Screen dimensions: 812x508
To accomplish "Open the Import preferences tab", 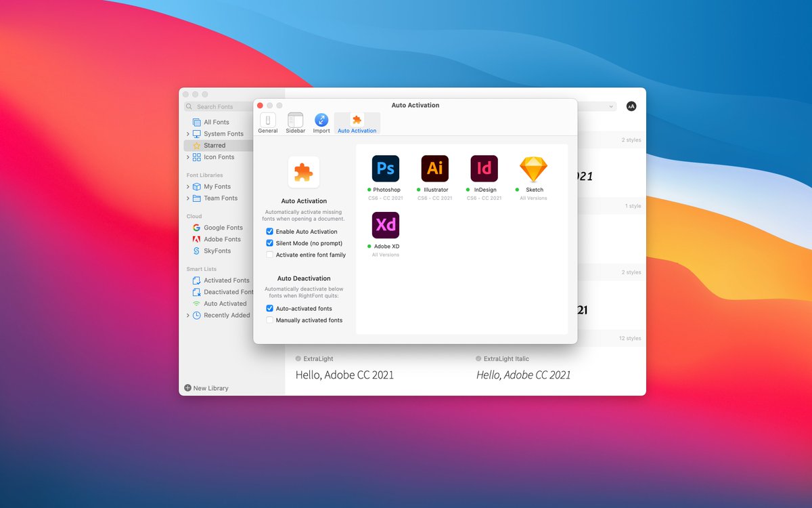I will point(321,123).
